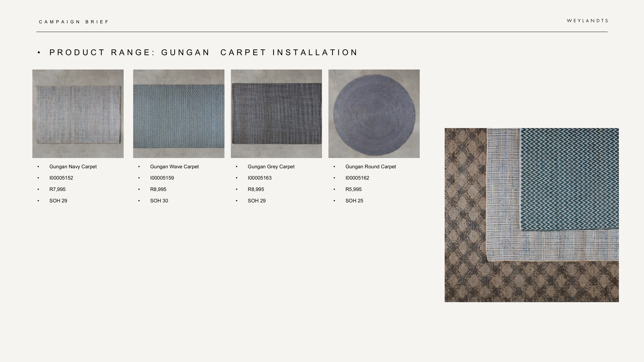Click the R7,995 price text

click(58, 189)
